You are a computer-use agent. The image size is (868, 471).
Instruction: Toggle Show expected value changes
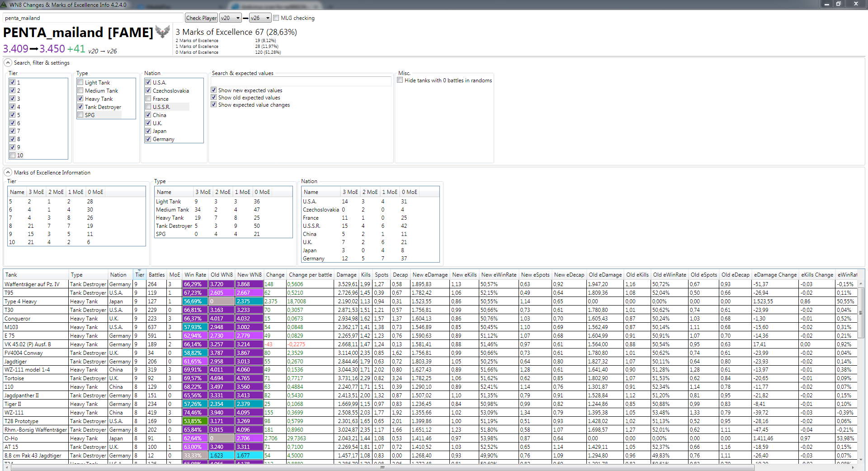[214, 104]
